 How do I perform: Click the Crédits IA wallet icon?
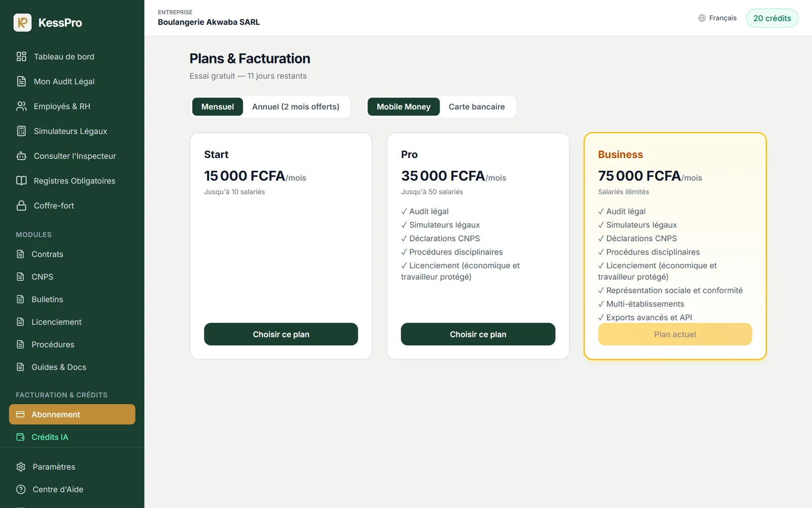coord(20,437)
